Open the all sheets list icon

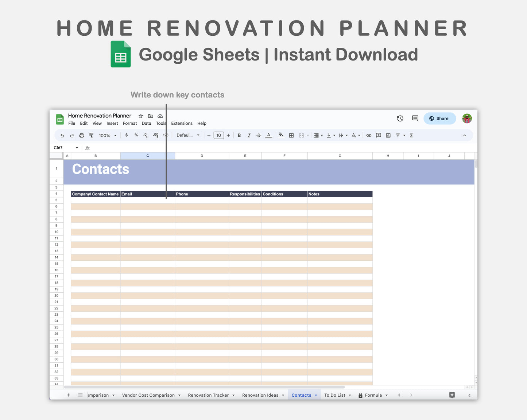coord(80,395)
